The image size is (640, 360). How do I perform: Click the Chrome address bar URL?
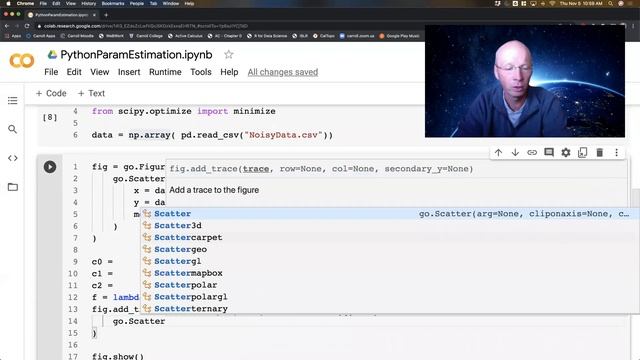pyautogui.click(x=146, y=26)
